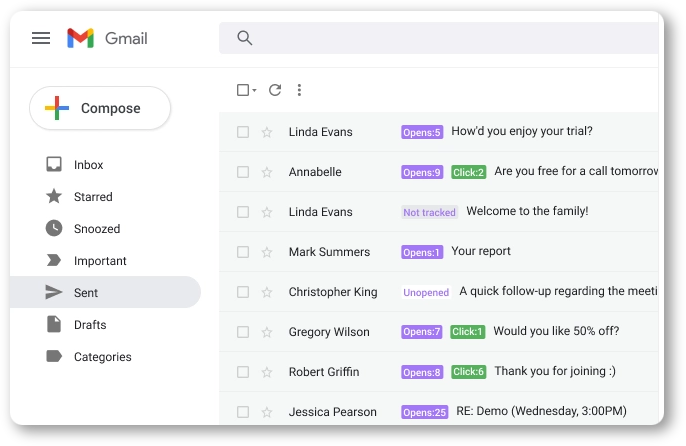Image resolution: width=686 pixels, height=446 pixels.
Task: Click the search magnifier icon
Action: pos(245,38)
